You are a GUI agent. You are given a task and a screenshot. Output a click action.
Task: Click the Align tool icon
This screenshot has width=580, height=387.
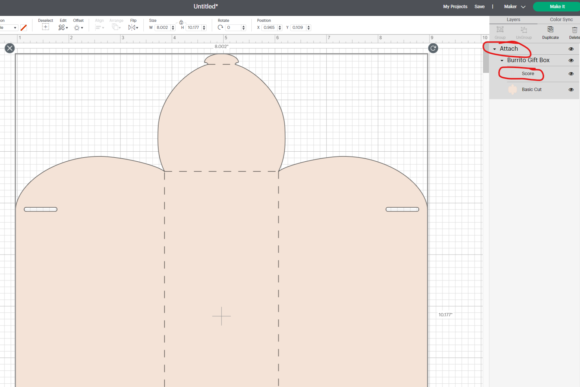tap(98, 27)
